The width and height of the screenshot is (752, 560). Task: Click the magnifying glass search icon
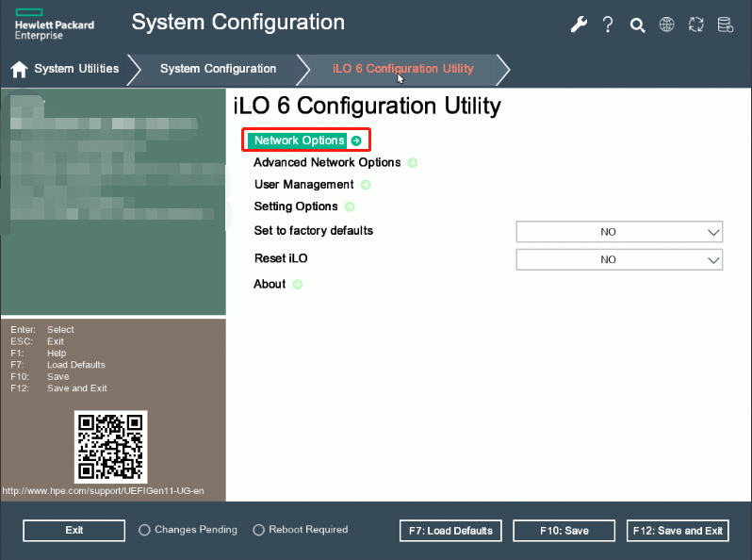coord(638,25)
